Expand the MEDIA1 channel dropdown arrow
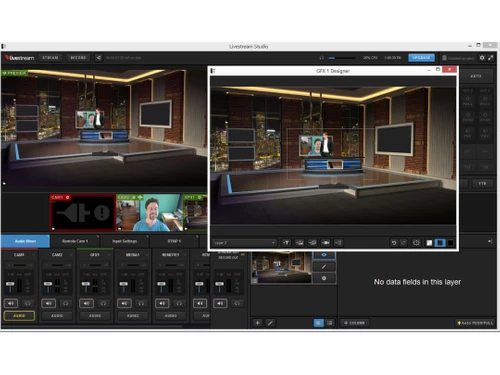 click(x=147, y=255)
